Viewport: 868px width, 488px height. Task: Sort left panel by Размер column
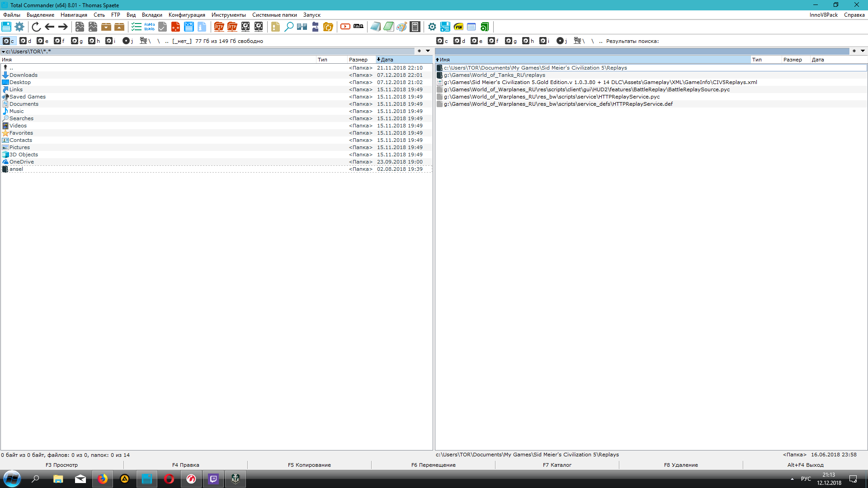tap(361, 60)
